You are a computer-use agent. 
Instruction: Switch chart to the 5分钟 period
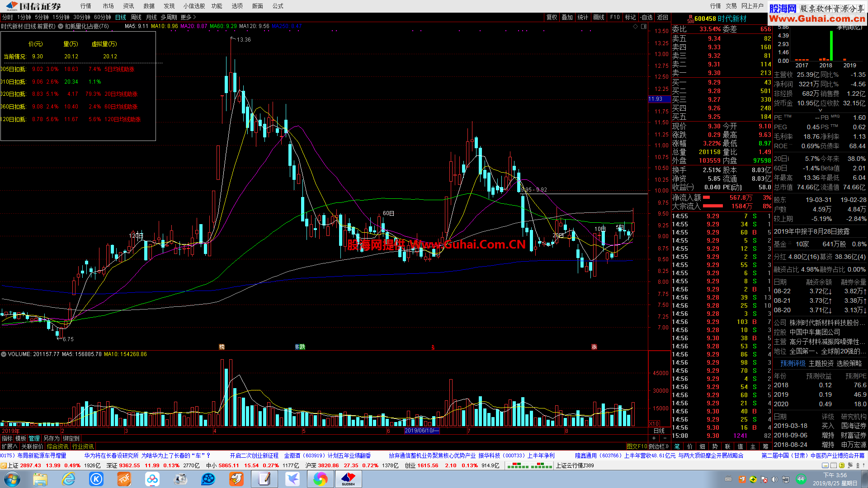pos(42,17)
